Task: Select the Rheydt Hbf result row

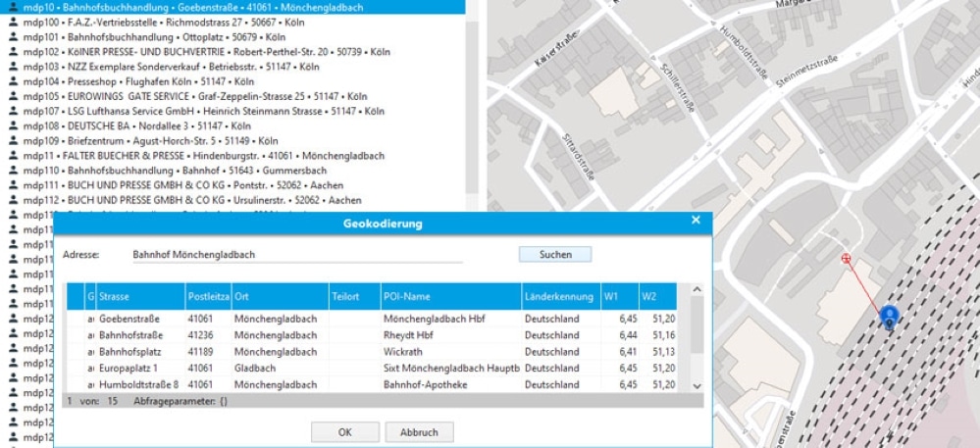Action: (383, 335)
